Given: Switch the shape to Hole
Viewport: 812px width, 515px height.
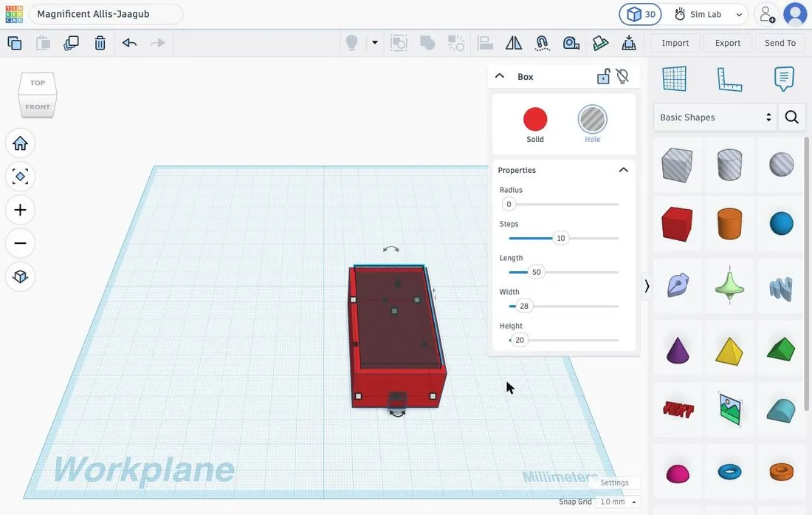Looking at the screenshot, I should click(x=593, y=125).
